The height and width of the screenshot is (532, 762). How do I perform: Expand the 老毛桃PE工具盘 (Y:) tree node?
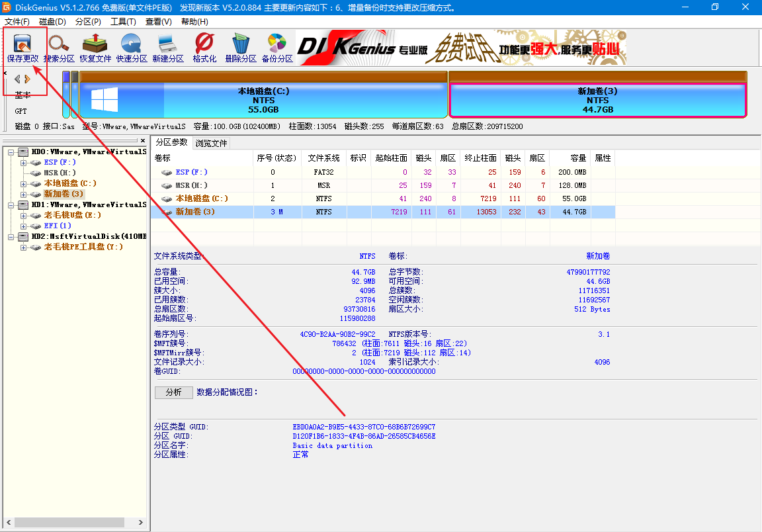click(23, 247)
